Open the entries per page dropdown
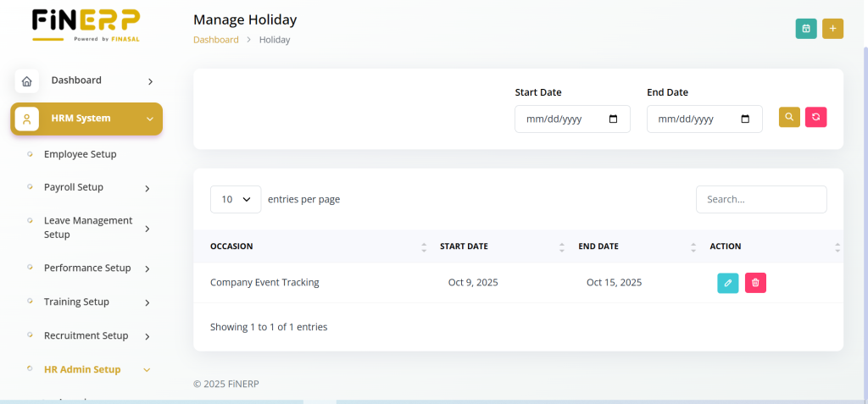The width and height of the screenshot is (868, 404). tap(236, 199)
